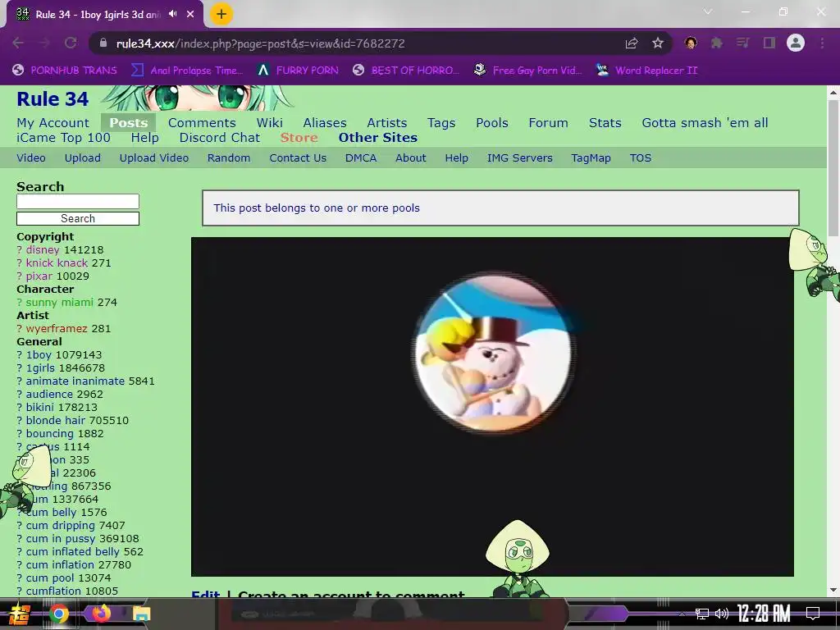Image resolution: width=840 pixels, height=630 pixels.
Task: Click the question mark beside blonde hair
Action: (x=20, y=421)
